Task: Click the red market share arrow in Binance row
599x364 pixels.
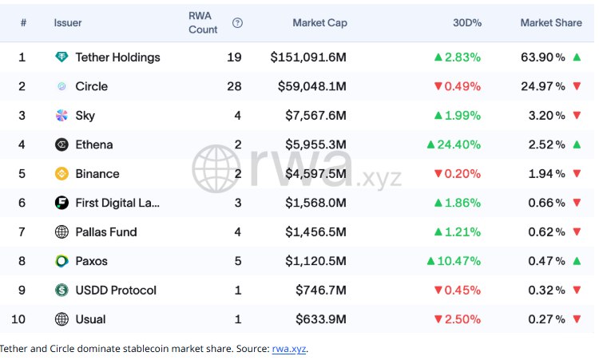Action: (577, 174)
